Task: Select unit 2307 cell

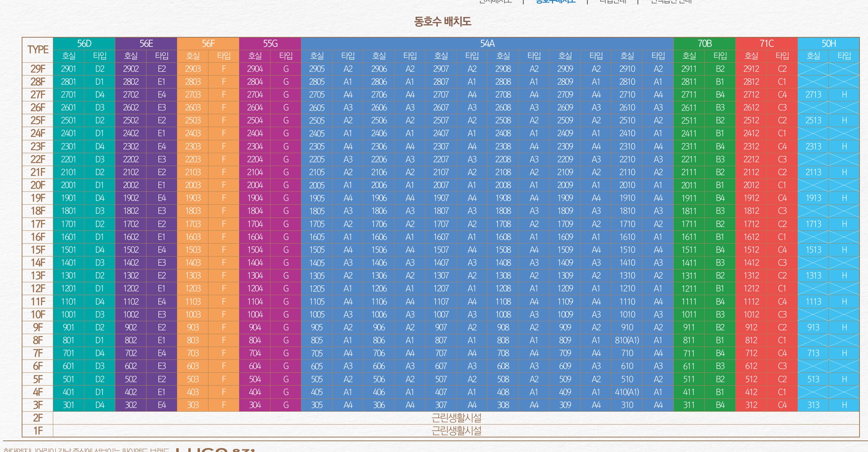Action: tap(441, 146)
